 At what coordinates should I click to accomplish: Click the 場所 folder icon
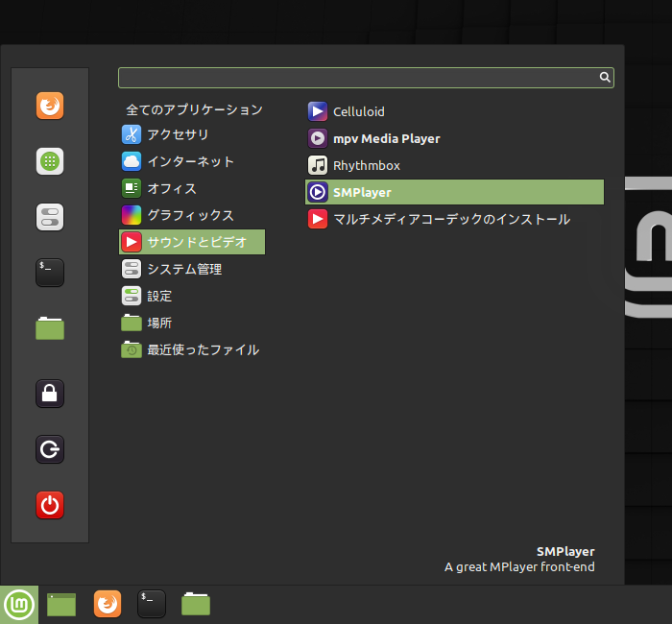[x=132, y=323]
